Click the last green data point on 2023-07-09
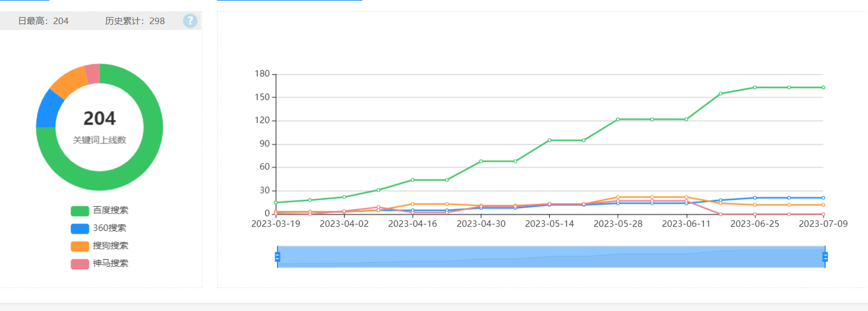 pyautogui.click(x=823, y=88)
